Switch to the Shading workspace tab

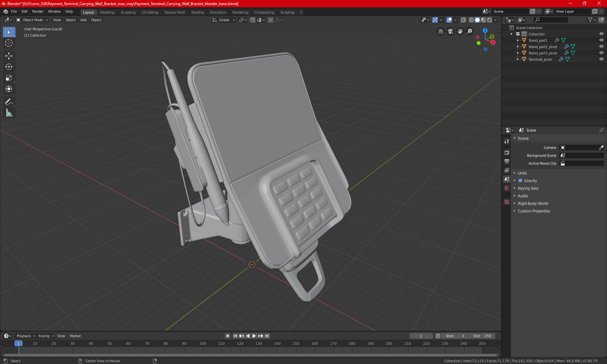[x=197, y=12]
